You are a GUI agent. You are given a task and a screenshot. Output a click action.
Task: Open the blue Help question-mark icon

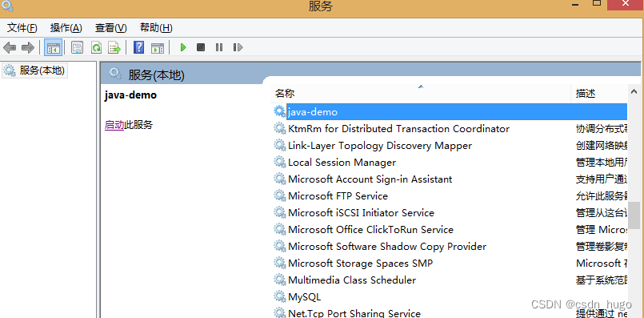click(x=139, y=48)
